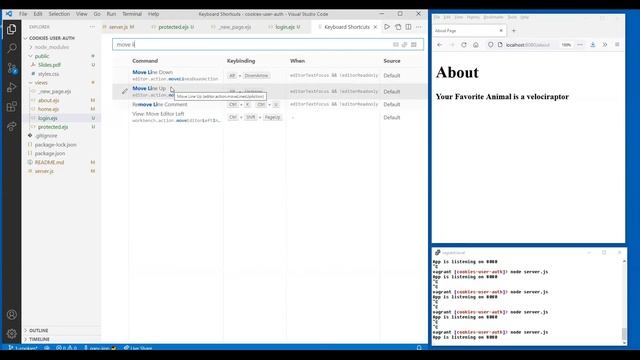
Task: Open README.md in the explorer
Action: coord(49,162)
